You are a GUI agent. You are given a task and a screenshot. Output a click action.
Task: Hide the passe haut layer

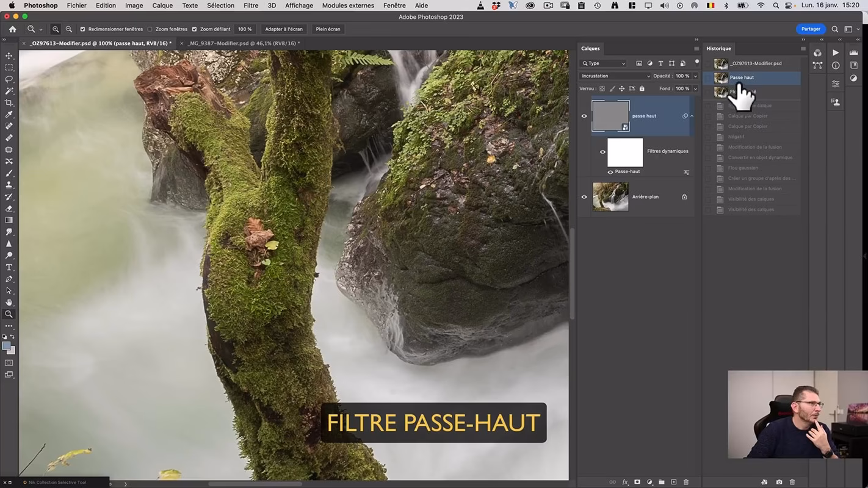[x=584, y=115]
